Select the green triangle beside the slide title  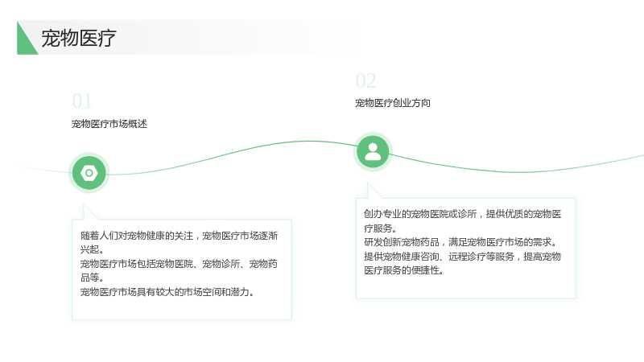[27, 38]
